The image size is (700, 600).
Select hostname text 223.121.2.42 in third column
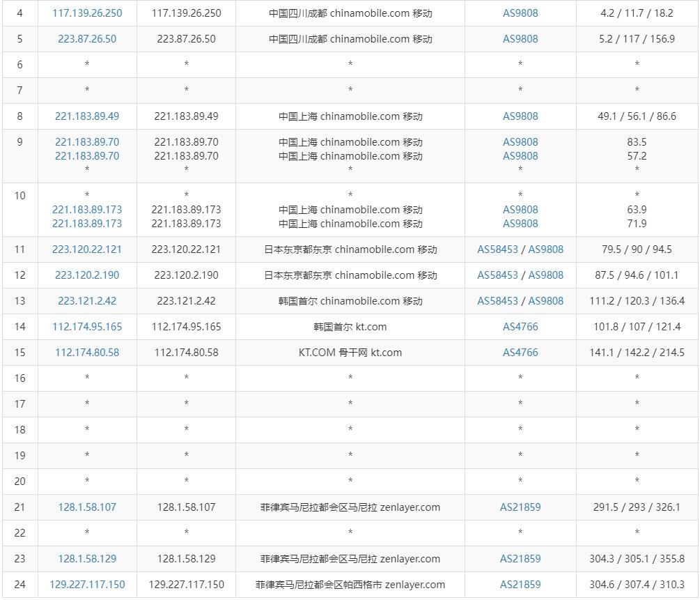(186, 301)
